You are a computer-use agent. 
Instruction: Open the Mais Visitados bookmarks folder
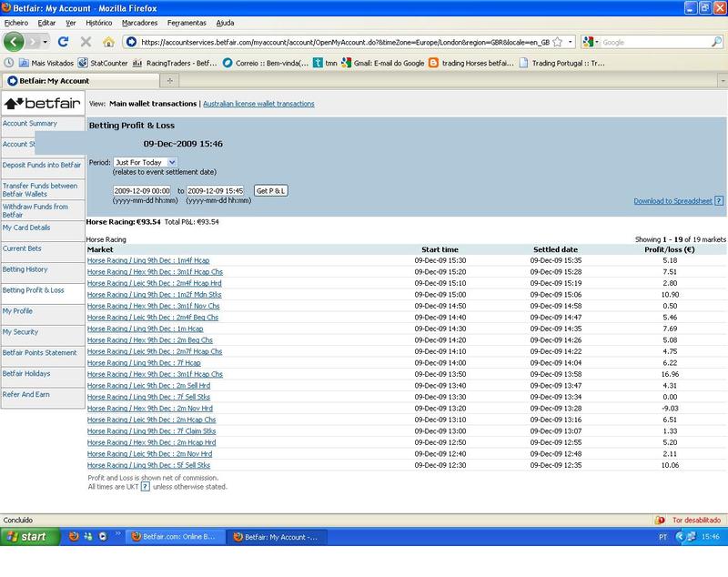(x=46, y=63)
